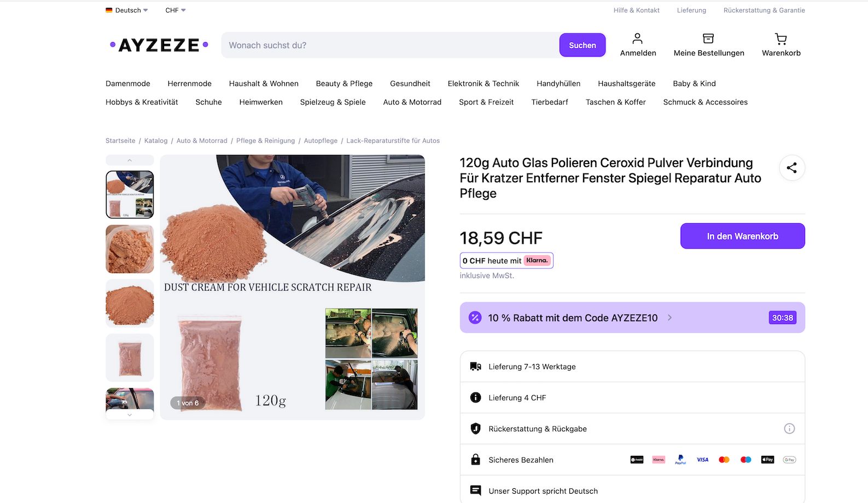Open the Beauty & Pflege category
The height and width of the screenshot is (503, 868).
coord(344,84)
